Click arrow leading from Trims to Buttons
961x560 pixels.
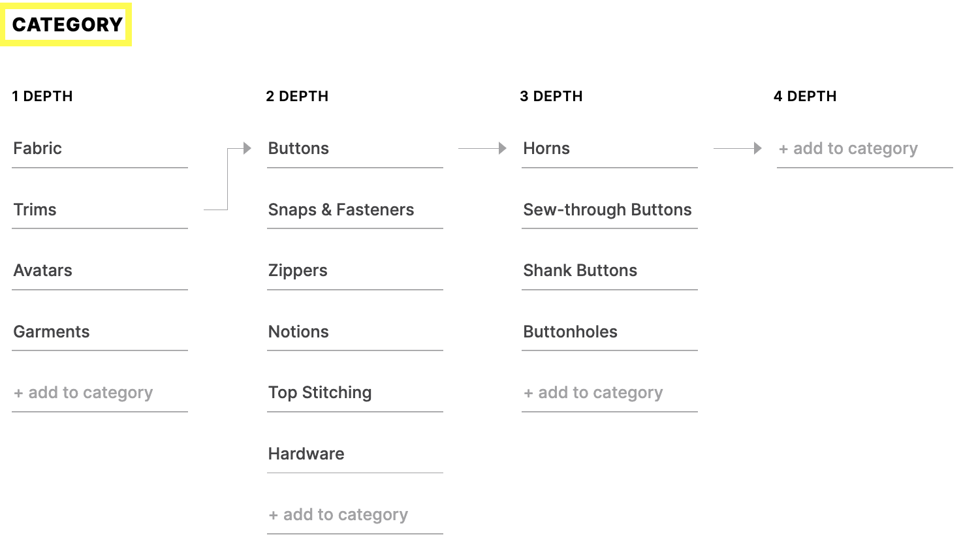[228, 179]
